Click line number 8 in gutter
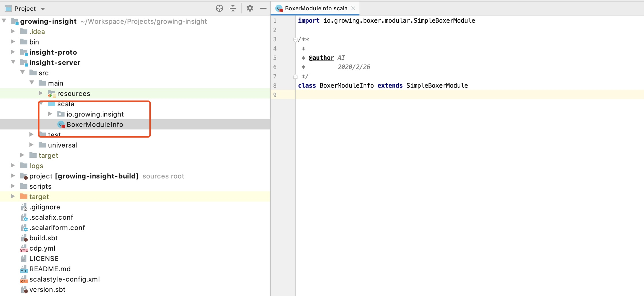This screenshot has width=644, height=296. (x=275, y=86)
